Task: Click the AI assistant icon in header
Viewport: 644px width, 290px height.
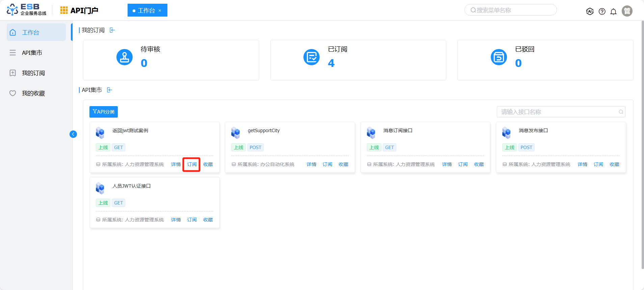Action: [x=590, y=11]
